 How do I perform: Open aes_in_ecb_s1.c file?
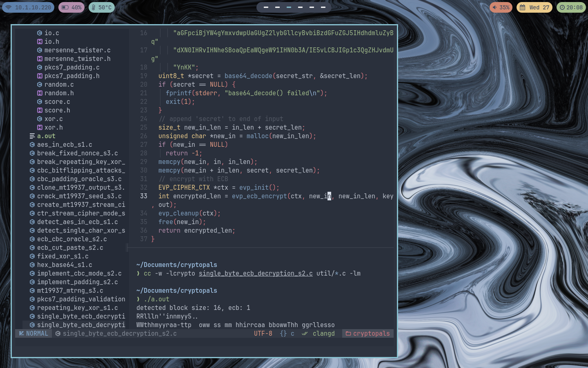click(65, 144)
